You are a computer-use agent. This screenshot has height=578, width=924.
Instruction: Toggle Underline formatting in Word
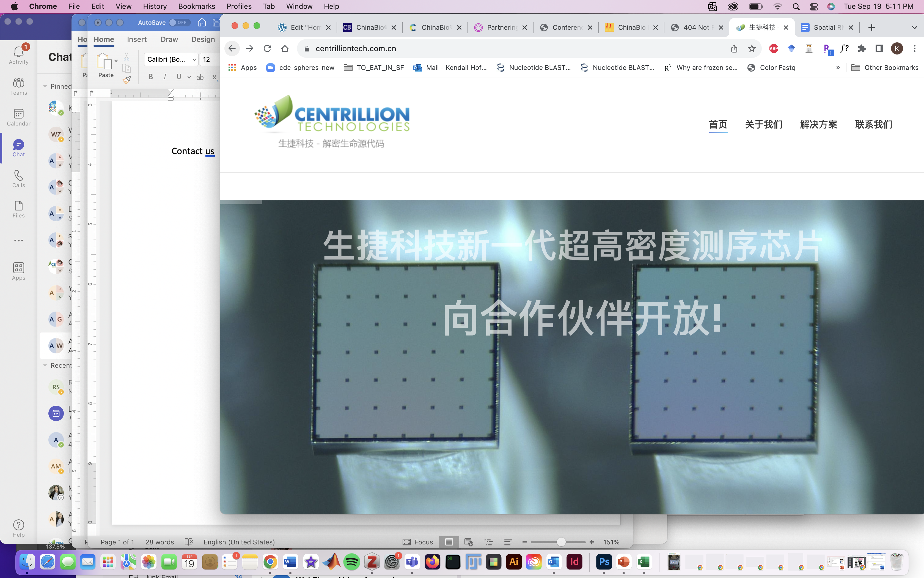click(x=179, y=77)
